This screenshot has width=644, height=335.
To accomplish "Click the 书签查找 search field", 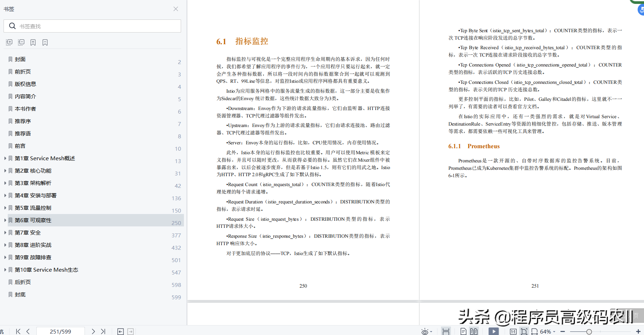I will coord(92,26).
